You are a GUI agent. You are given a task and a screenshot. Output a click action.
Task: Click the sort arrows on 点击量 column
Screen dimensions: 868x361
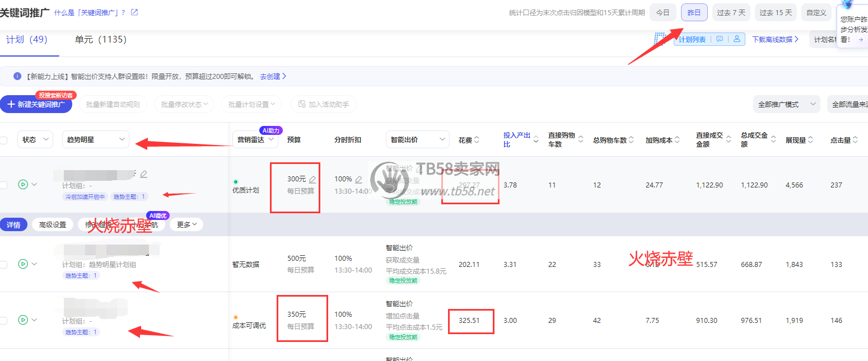tap(856, 140)
